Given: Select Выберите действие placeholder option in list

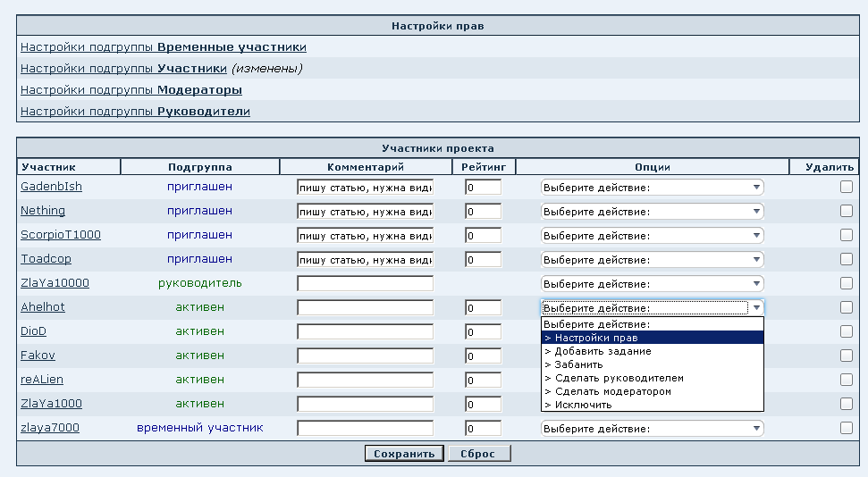Looking at the screenshot, I should coord(652,324).
